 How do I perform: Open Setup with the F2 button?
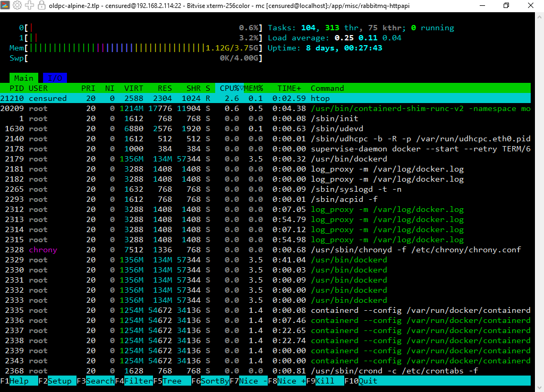click(x=57, y=381)
